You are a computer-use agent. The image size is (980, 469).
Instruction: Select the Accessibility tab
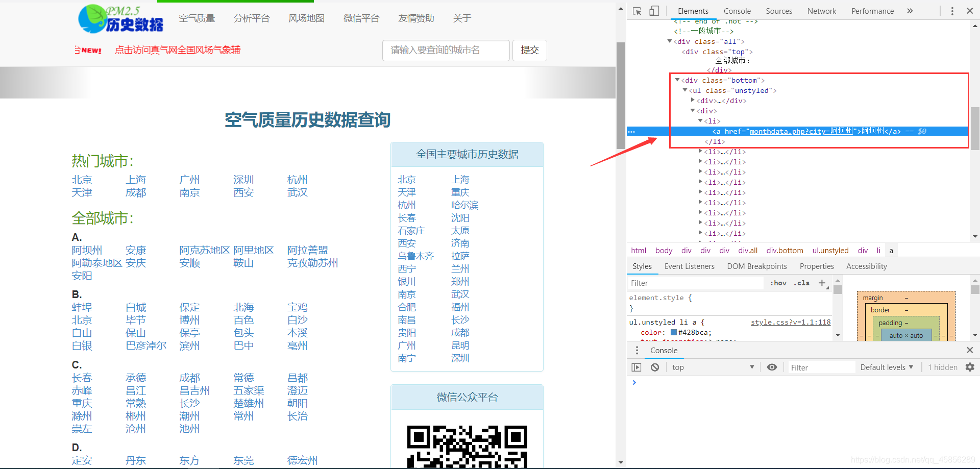pyautogui.click(x=867, y=266)
